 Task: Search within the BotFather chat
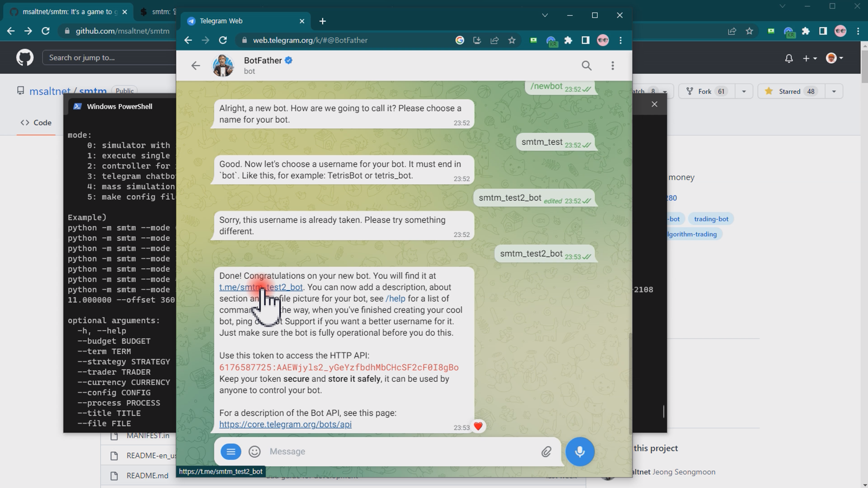(x=586, y=66)
